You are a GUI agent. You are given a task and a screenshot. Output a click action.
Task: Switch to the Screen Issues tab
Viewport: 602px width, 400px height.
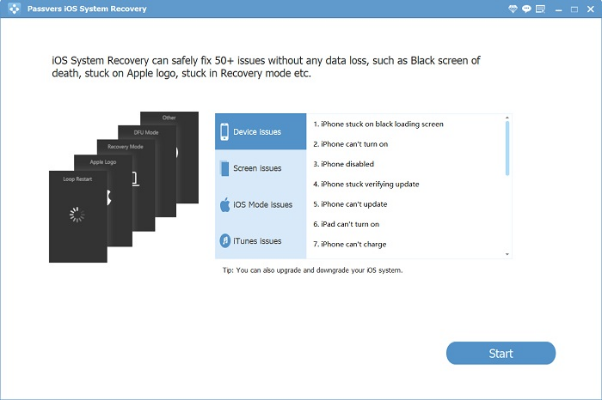click(x=257, y=168)
